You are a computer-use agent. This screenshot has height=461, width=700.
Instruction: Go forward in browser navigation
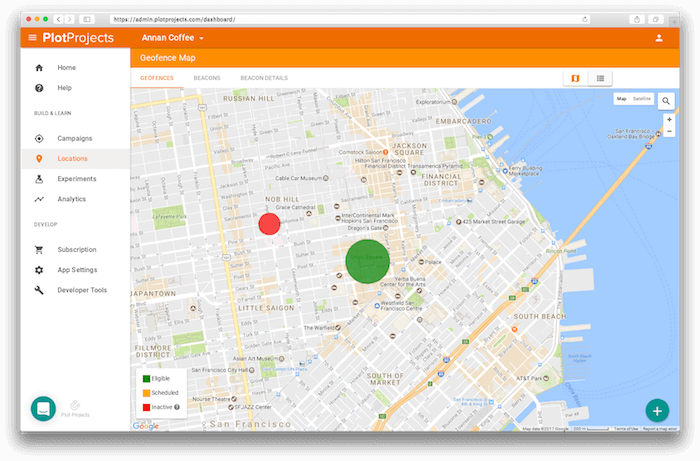(69, 19)
